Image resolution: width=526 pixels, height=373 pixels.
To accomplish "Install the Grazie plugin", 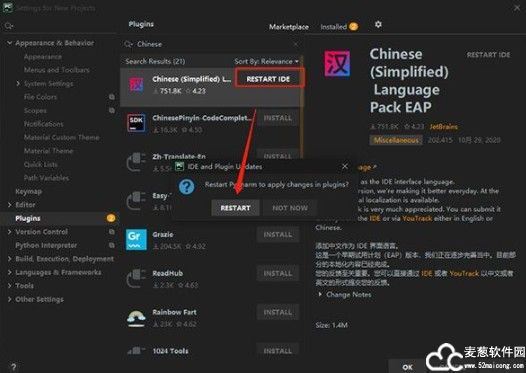I will [278, 234].
